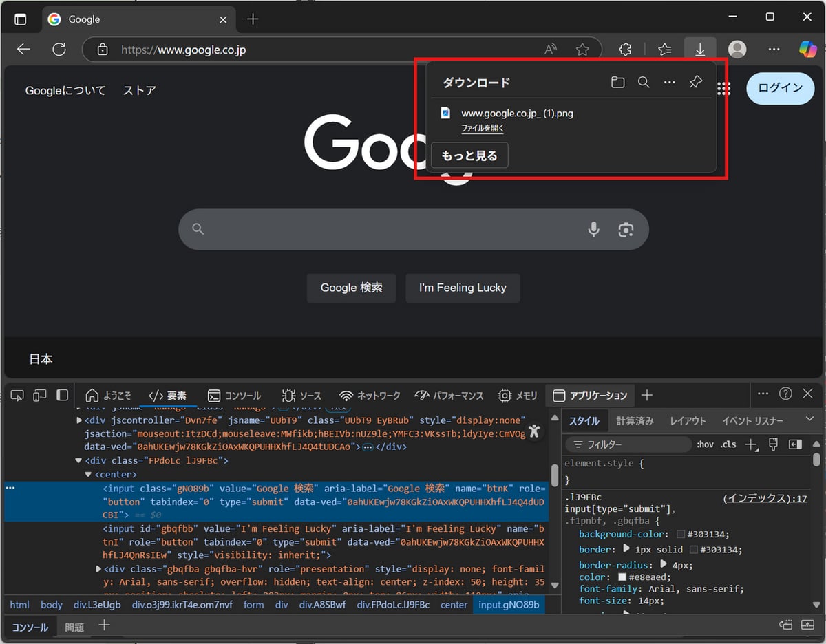Expand the div gbqfba gbqfba-hvr node

(98, 569)
